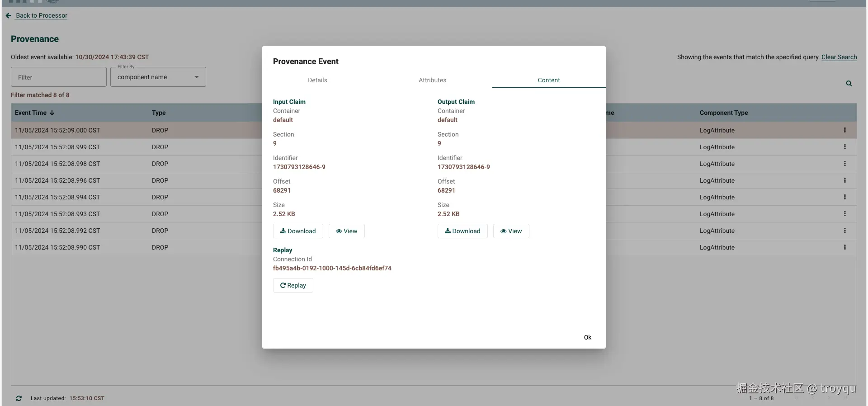Click the Clear Search link
Viewport: 868px width, 406px height.
[x=839, y=57]
